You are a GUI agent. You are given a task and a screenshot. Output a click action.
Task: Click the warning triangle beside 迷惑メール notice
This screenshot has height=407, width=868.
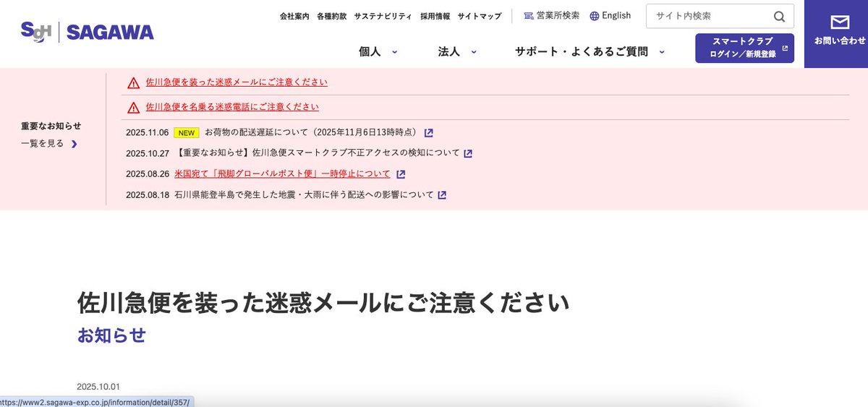(x=133, y=82)
